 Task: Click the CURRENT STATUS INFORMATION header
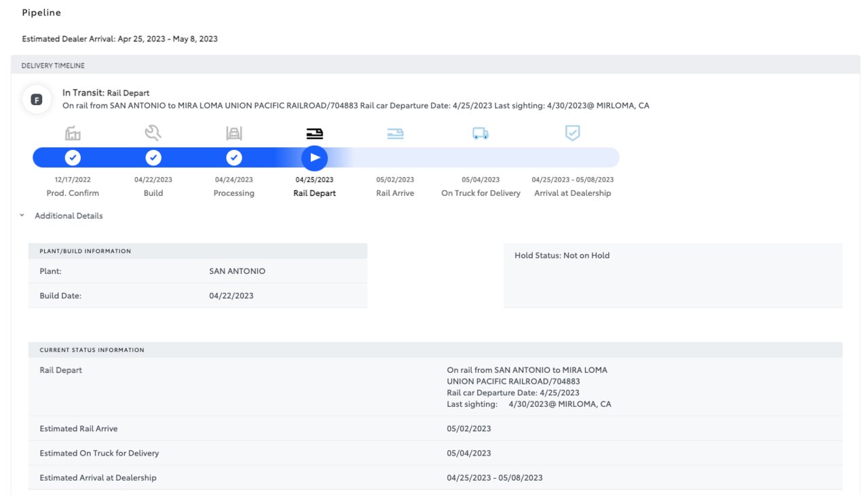pyautogui.click(x=92, y=350)
